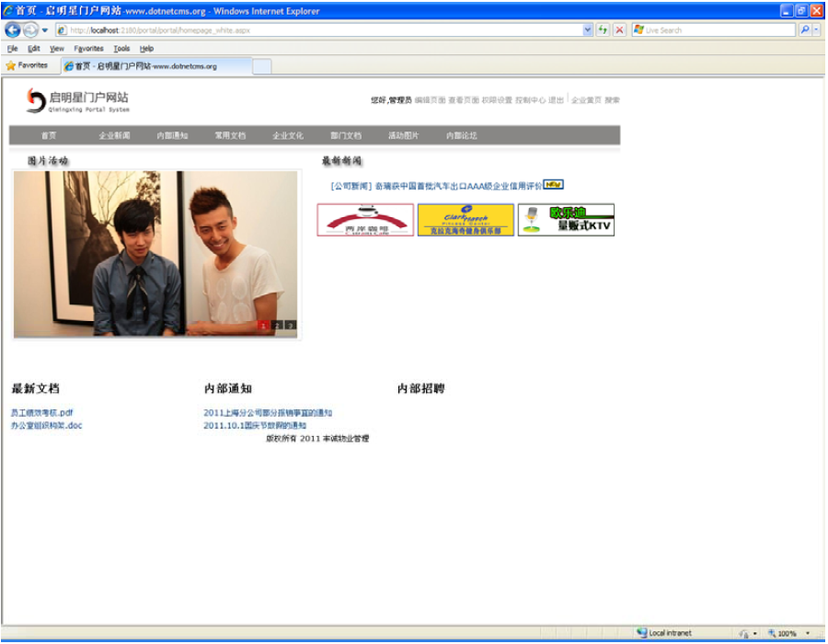Image resolution: width=828 pixels, height=644 pixels.
Task: Click the 最新新闻 section heading
Action: pyautogui.click(x=342, y=160)
